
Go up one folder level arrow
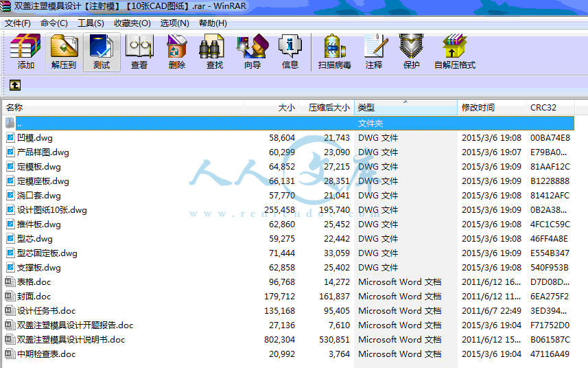(x=15, y=85)
